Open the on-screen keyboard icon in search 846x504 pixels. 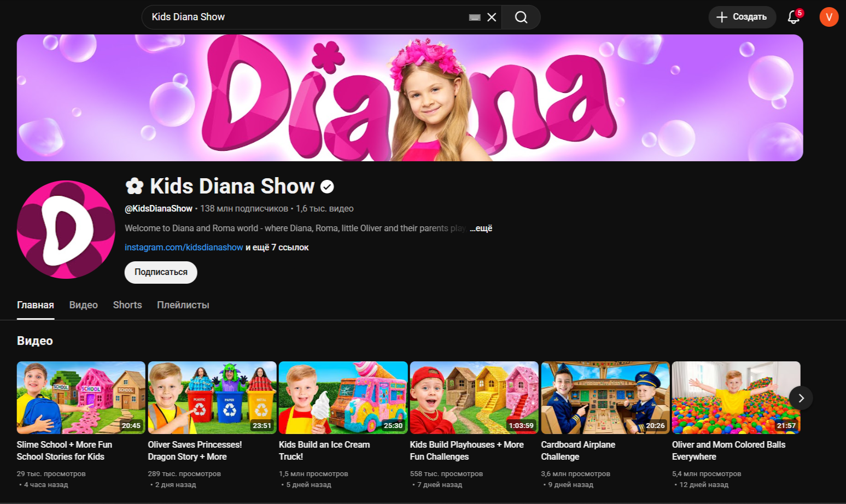point(475,17)
